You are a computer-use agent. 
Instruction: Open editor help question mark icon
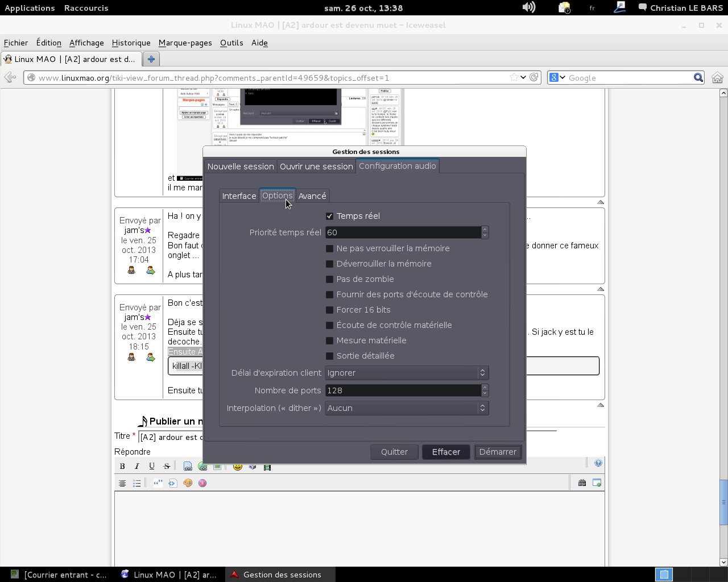coord(598,463)
